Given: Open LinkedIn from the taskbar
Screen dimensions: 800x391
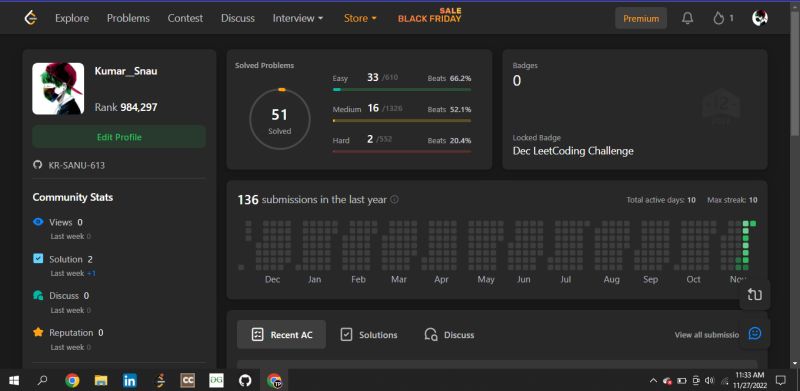Looking at the screenshot, I should [x=130, y=380].
